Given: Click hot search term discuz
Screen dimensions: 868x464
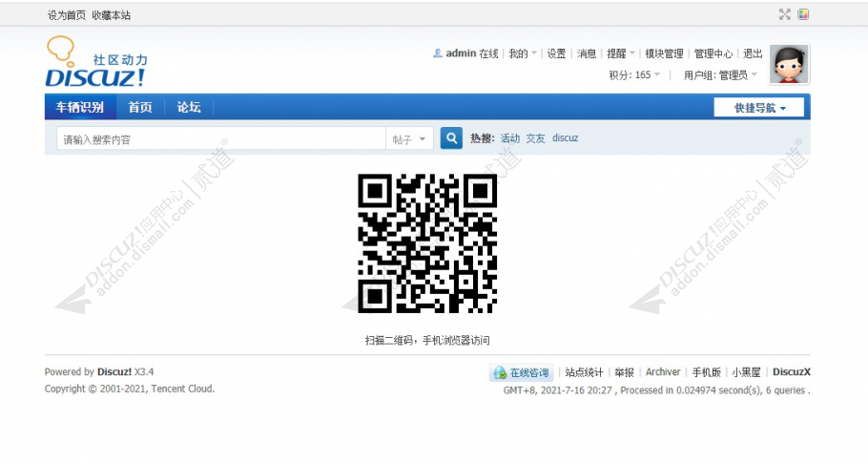Looking at the screenshot, I should [x=566, y=138].
